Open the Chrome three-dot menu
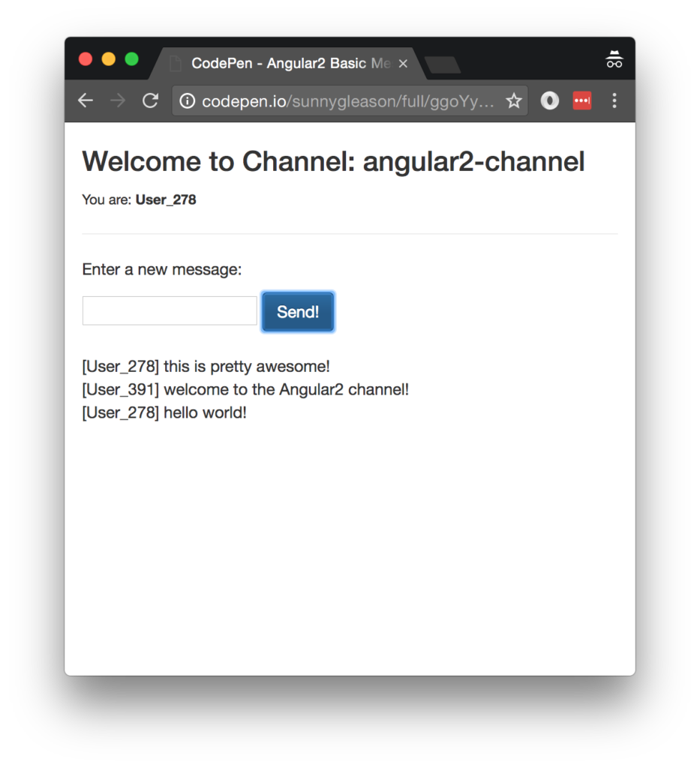The width and height of the screenshot is (700, 768). [x=614, y=100]
